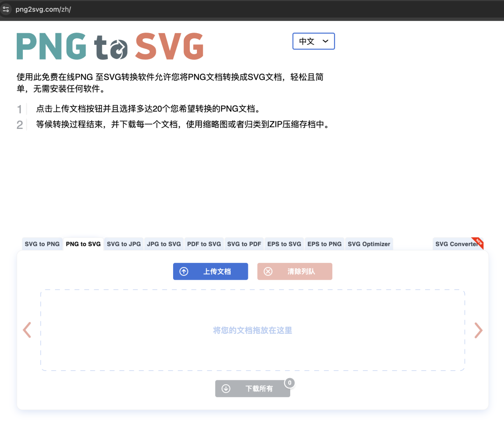This screenshot has height=422, width=504.
Task: Click the 下载所有 download all button
Action: (252, 388)
